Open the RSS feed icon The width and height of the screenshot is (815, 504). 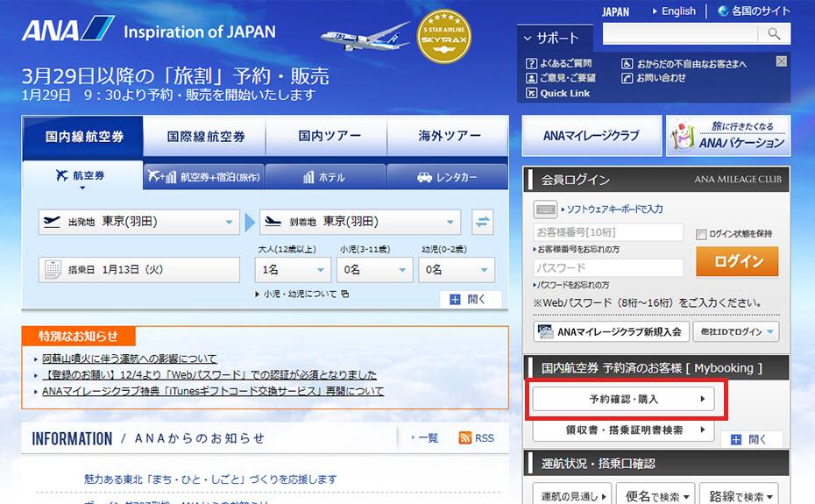click(x=465, y=437)
